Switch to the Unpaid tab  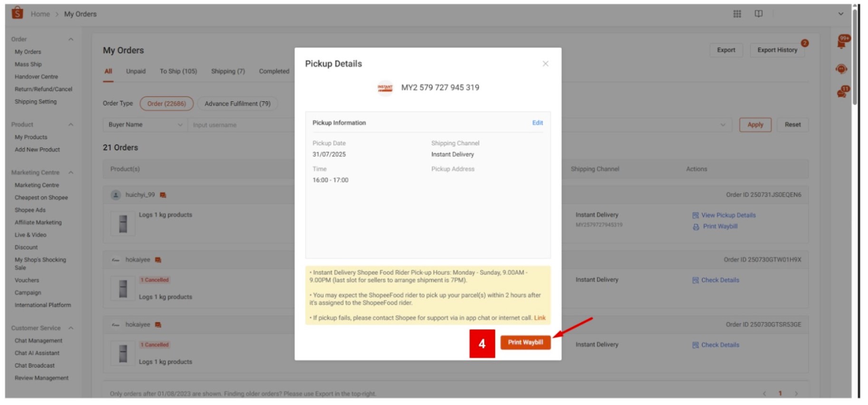[x=135, y=71]
